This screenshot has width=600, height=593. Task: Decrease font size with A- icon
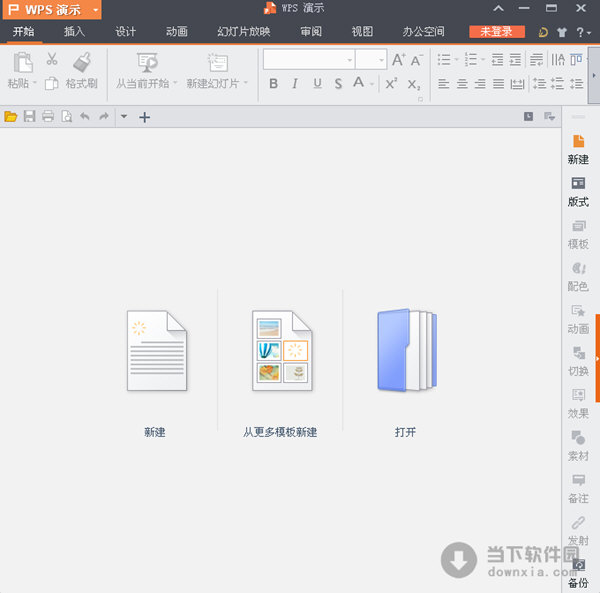pyautogui.click(x=416, y=60)
